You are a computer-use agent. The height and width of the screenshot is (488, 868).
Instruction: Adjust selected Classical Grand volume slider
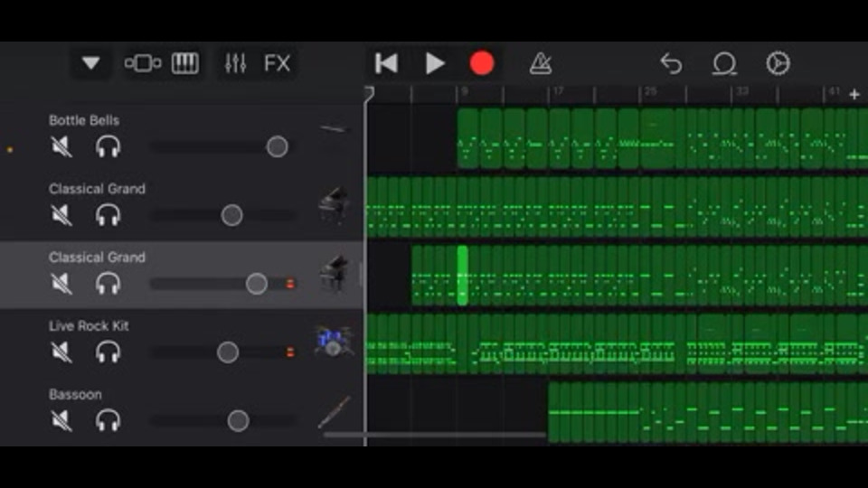click(x=256, y=284)
